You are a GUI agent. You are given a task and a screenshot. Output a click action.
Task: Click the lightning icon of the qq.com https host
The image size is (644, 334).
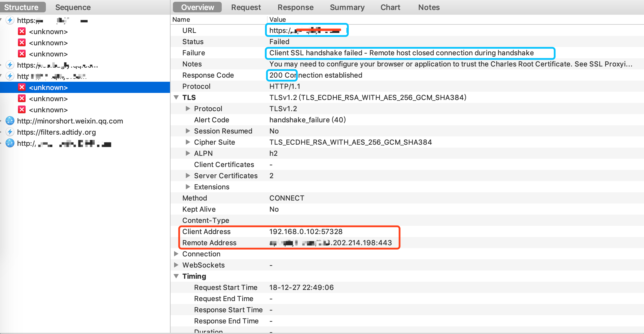pos(10,65)
